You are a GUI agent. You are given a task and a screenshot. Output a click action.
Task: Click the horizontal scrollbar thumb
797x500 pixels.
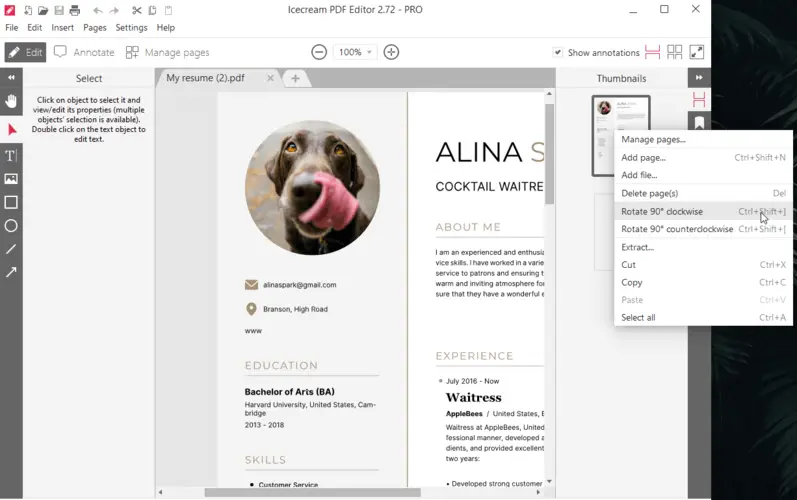313,492
